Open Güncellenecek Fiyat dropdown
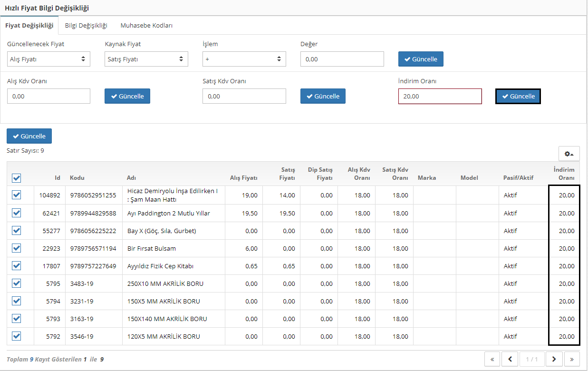Viewport: 588px width, 371px height. coord(48,59)
